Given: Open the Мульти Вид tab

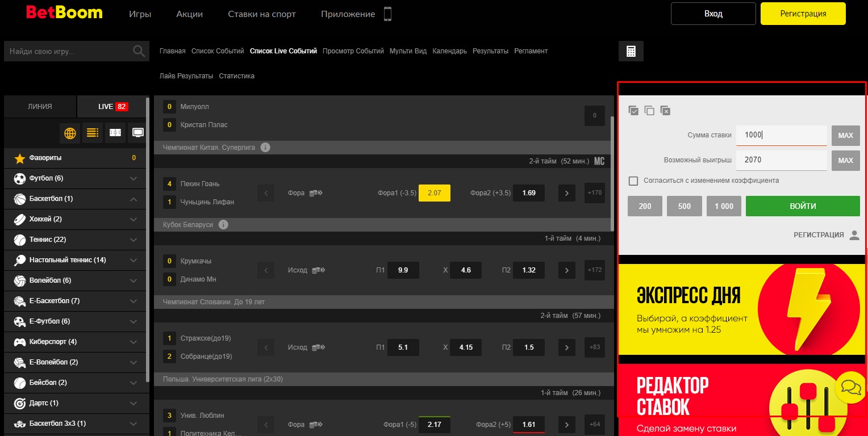Looking at the screenshot, I should (408, 51).
